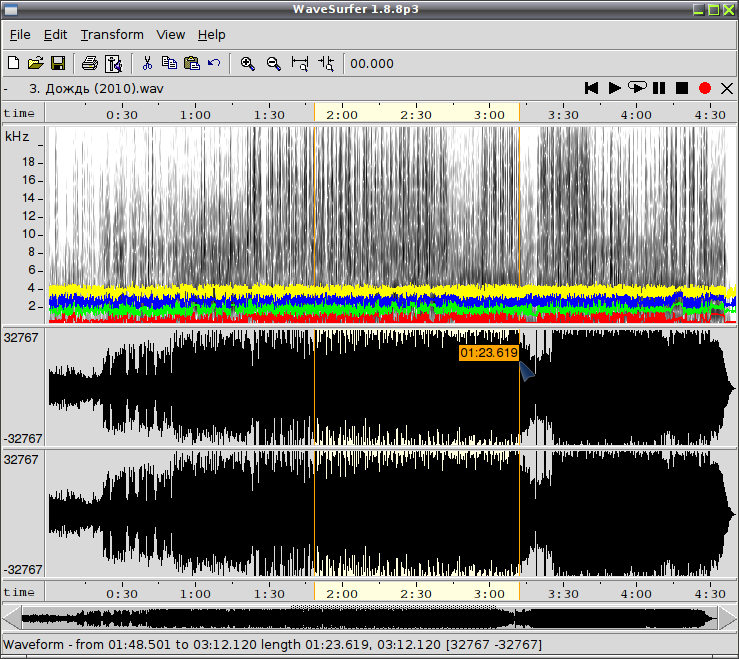Click Zoom out full icon
The image size is (739, 659).
pyautogui.click(x=326, y=63)
